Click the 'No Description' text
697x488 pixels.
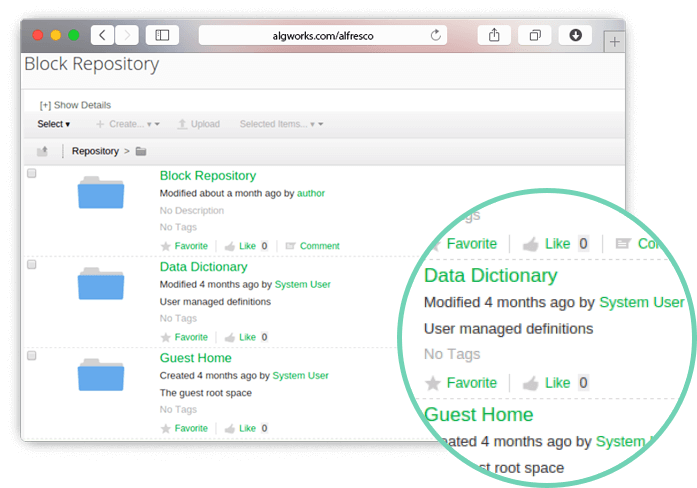pyautogui.click(x=192, y=211)
